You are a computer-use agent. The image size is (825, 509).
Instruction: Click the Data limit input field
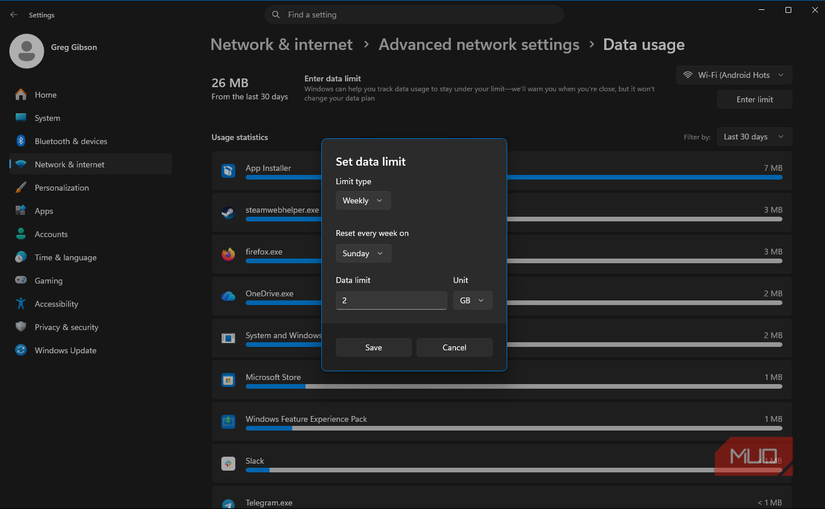pos(391,300)
